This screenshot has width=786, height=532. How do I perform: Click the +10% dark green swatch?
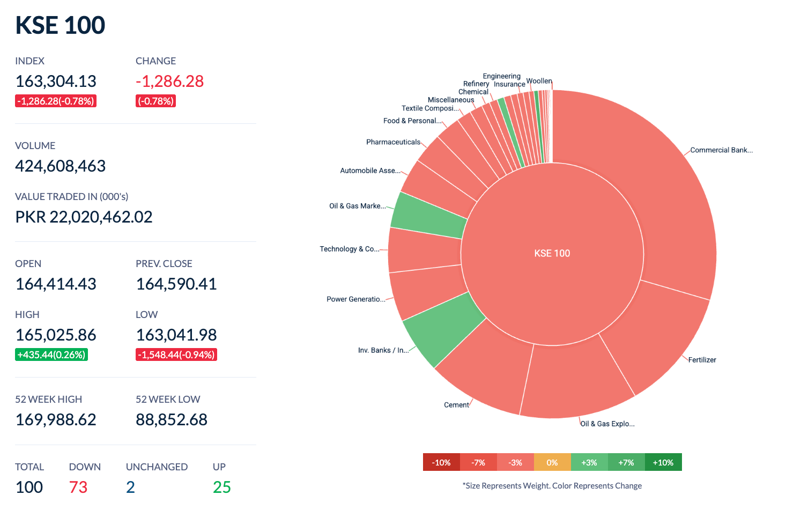663,462
